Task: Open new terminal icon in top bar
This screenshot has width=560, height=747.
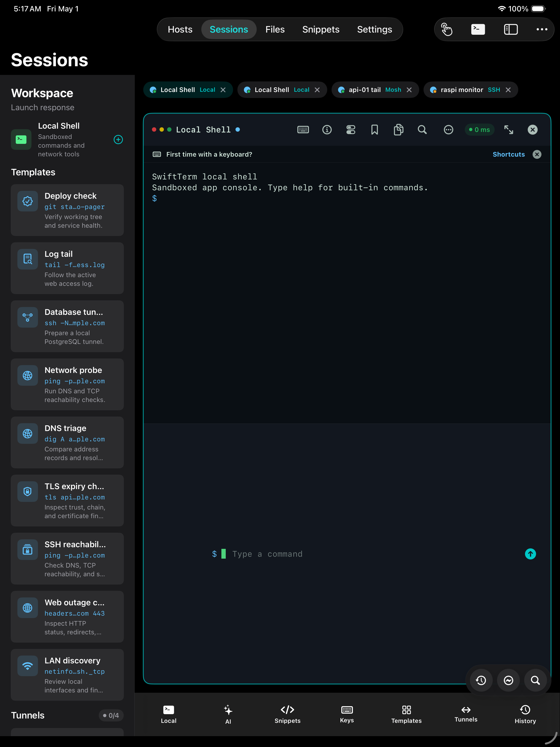Action: [478, 29]
